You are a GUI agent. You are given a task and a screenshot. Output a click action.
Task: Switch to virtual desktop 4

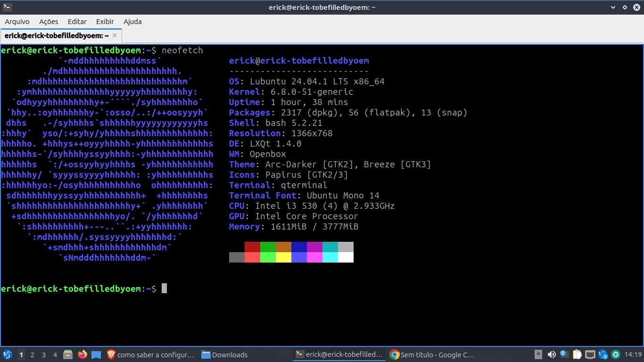(x=55, y=354)
